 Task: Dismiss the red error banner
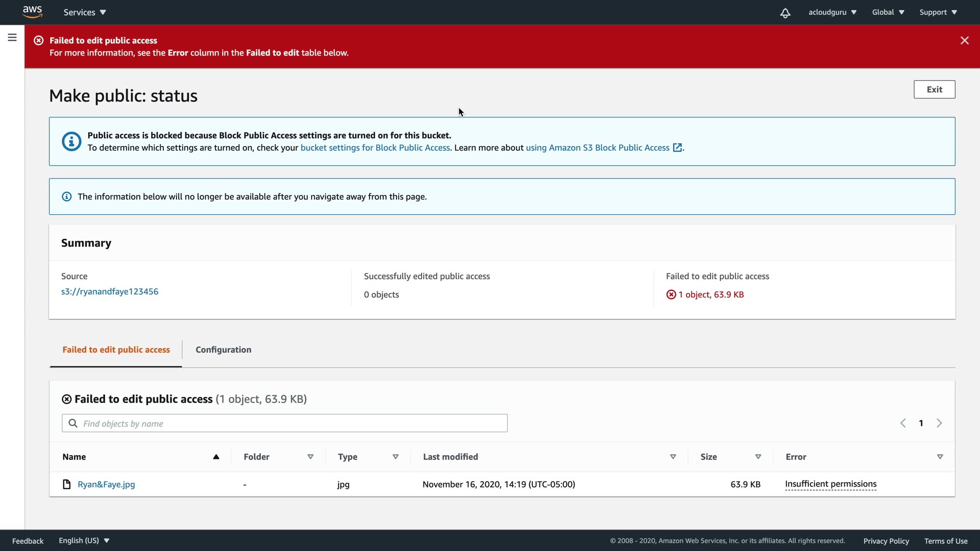click(x=964, y=40)
